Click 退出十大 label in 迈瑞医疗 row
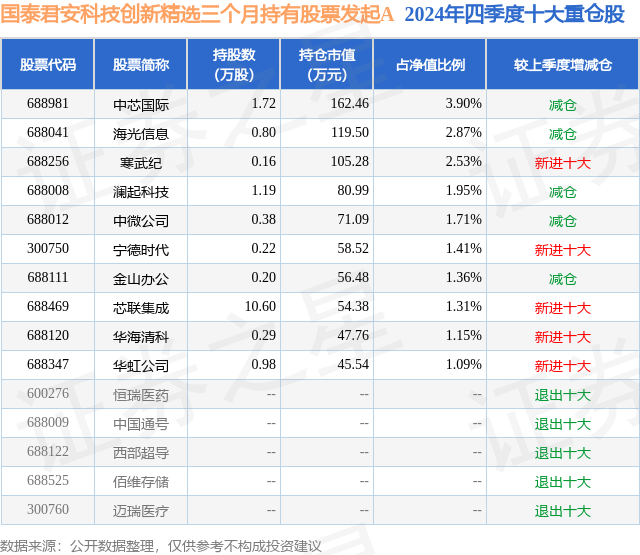This screenshot has height=555, width=640. point(563,511)
